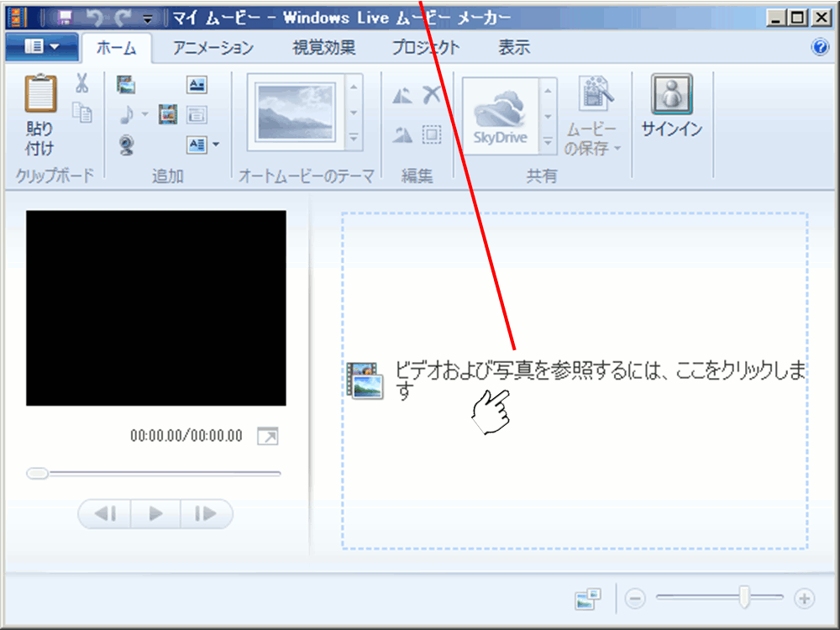
Task: Click the add videos and photos icon
Action: coord(126,84)
